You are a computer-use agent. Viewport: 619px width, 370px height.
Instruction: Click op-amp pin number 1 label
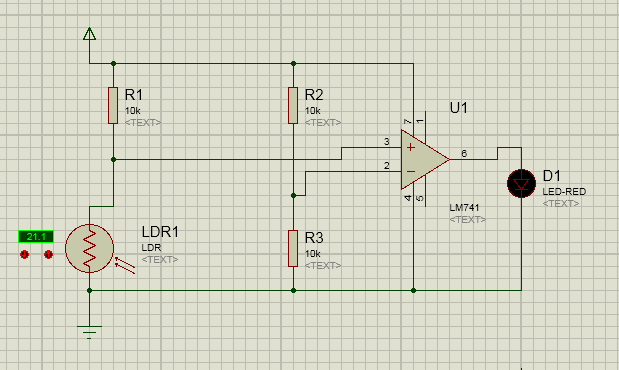(420, 121)
